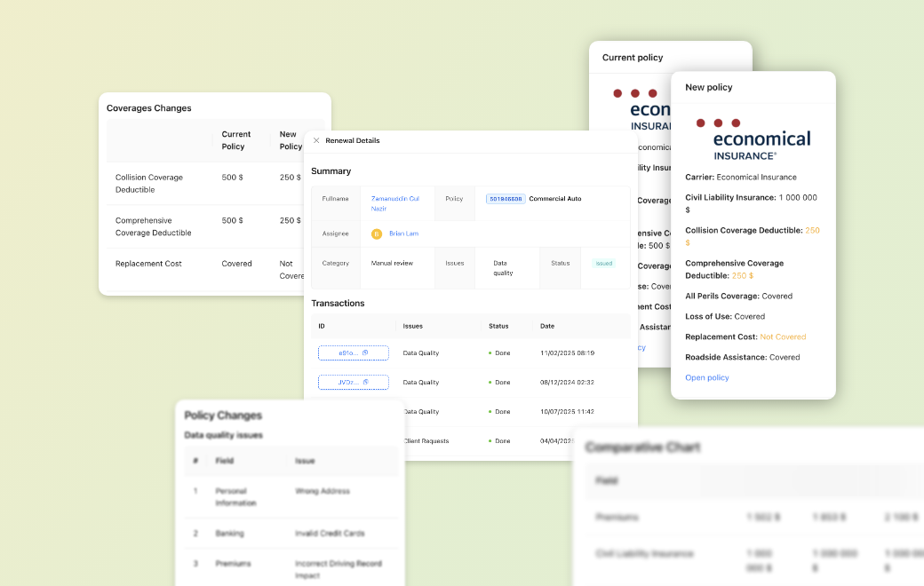Click New policy Collision Coverage Deductible line
The width and height of the screenshot is (924, 586).
(753, 236)
